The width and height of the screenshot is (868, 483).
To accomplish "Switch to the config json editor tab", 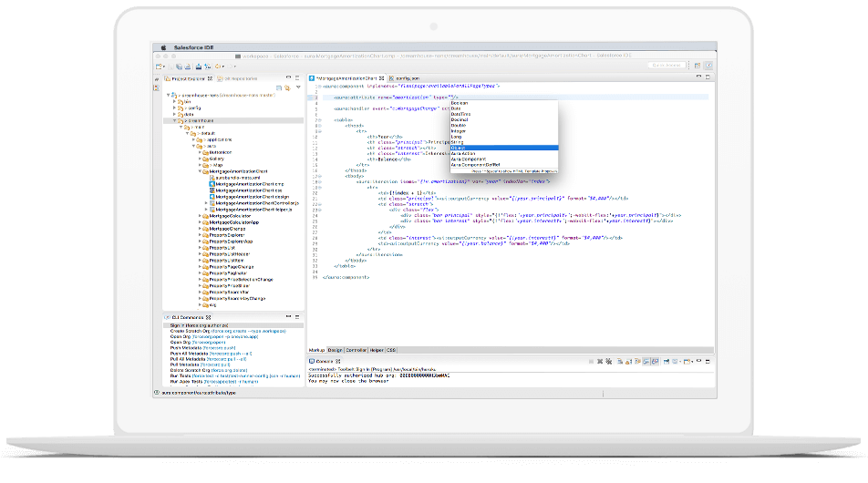I will 405,78.
